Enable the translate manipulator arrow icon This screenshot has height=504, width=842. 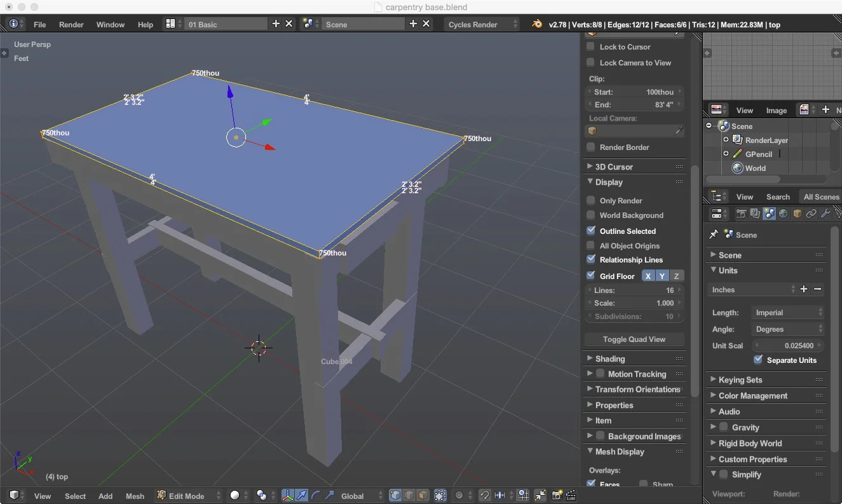tap(302, 496)
